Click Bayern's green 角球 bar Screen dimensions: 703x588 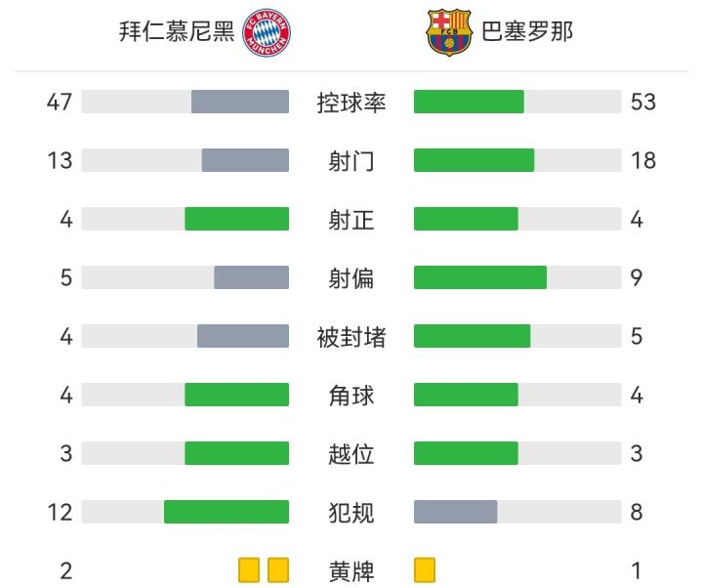[x=237, y=395]
